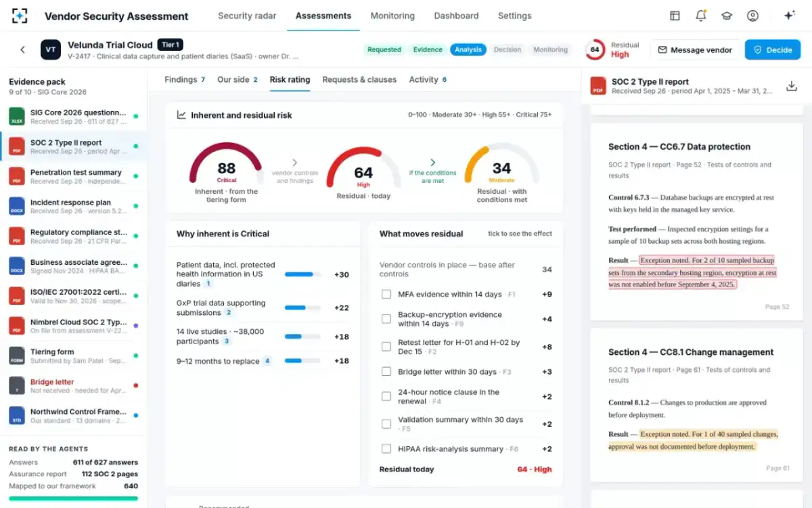Tick Retest letter for H-01 and H-02
Screen dimensions: 812x508
386,347
